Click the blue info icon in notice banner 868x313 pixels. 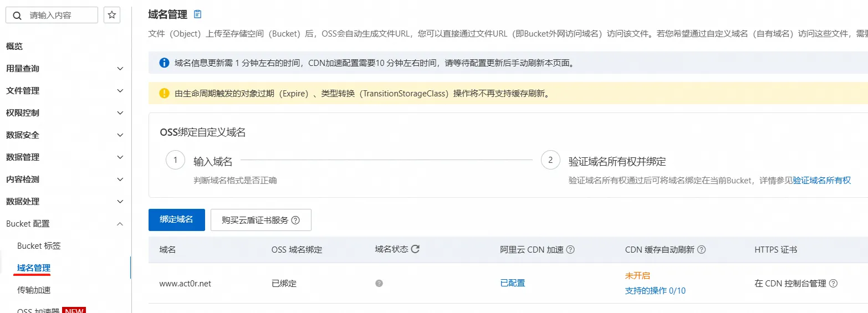[164, 63]
